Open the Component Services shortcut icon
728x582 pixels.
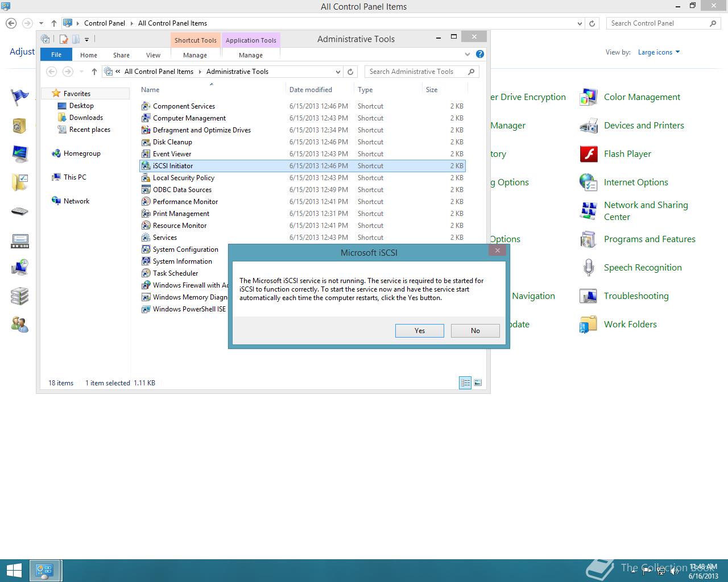coord(146,106)
